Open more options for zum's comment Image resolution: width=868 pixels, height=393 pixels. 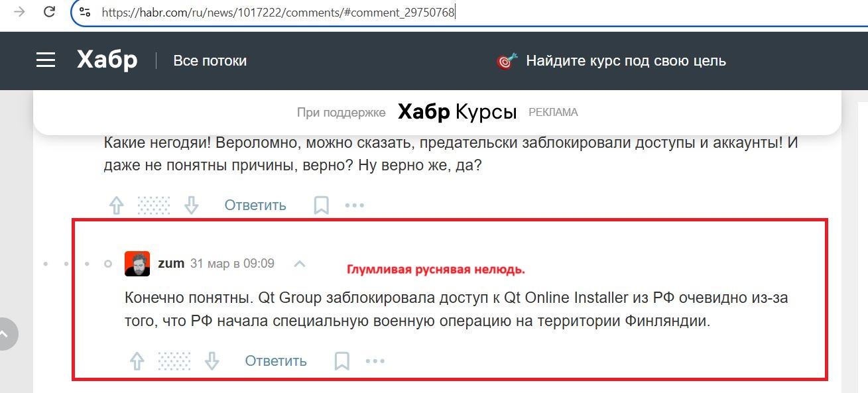click(375, 361)
